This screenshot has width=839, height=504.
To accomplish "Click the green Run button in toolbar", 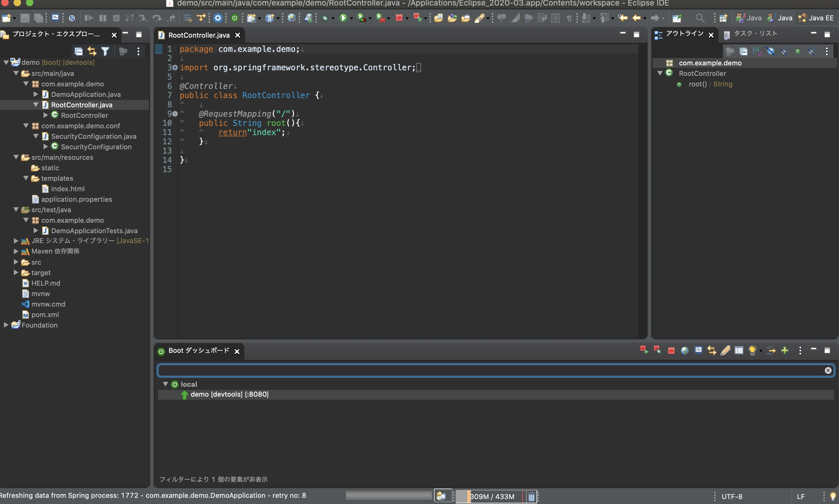I will (343, 18).
